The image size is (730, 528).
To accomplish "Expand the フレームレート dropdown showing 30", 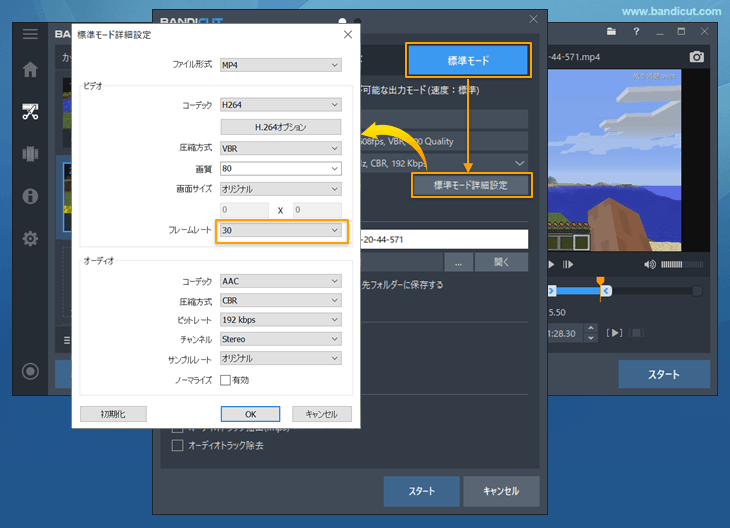I will [x=281, y=230].
